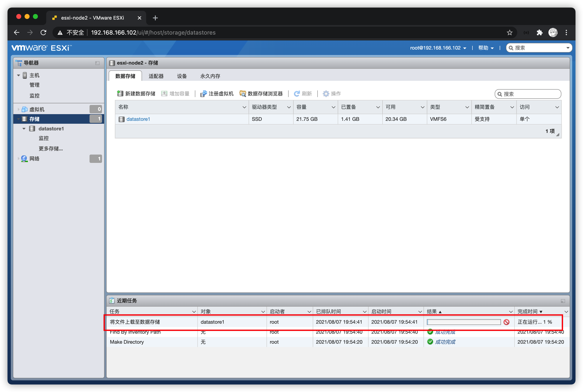The height and width of the screenshot is (392, 583).
Task: Expand the Virtual Machines (虚拟机) node
Action: (x=19, y=109)
